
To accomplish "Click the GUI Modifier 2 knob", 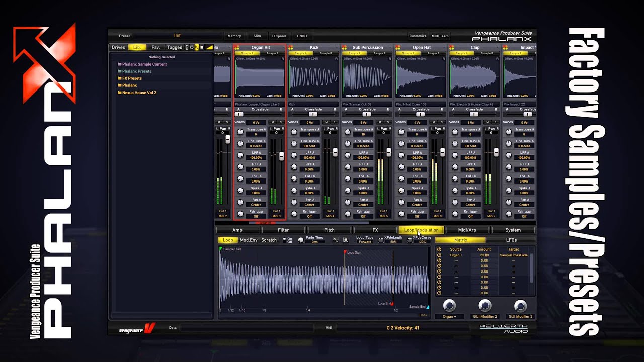I will point(485,305).
